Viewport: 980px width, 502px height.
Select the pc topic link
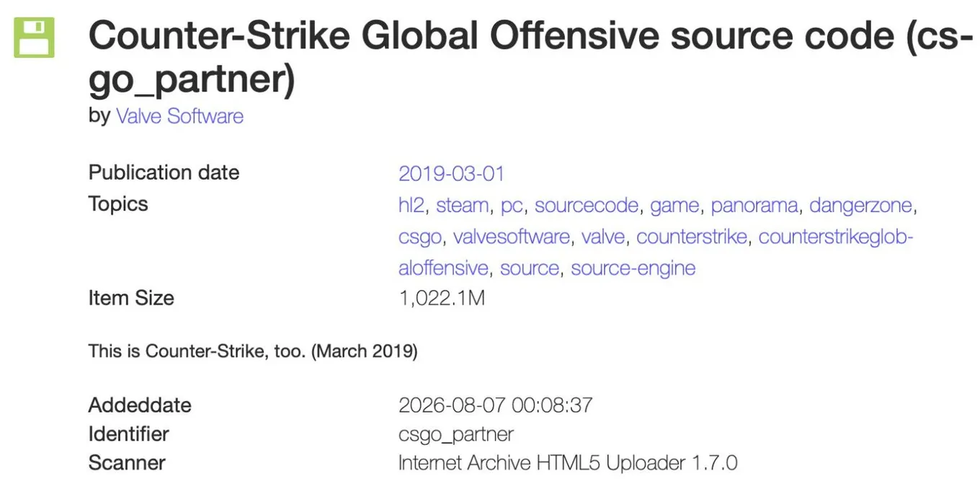pos(511,206)
